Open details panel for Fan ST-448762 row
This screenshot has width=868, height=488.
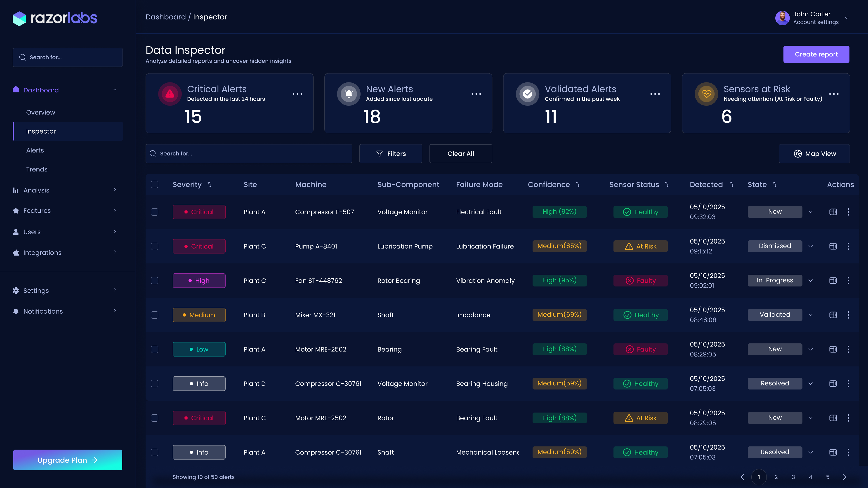coord(833,281)
